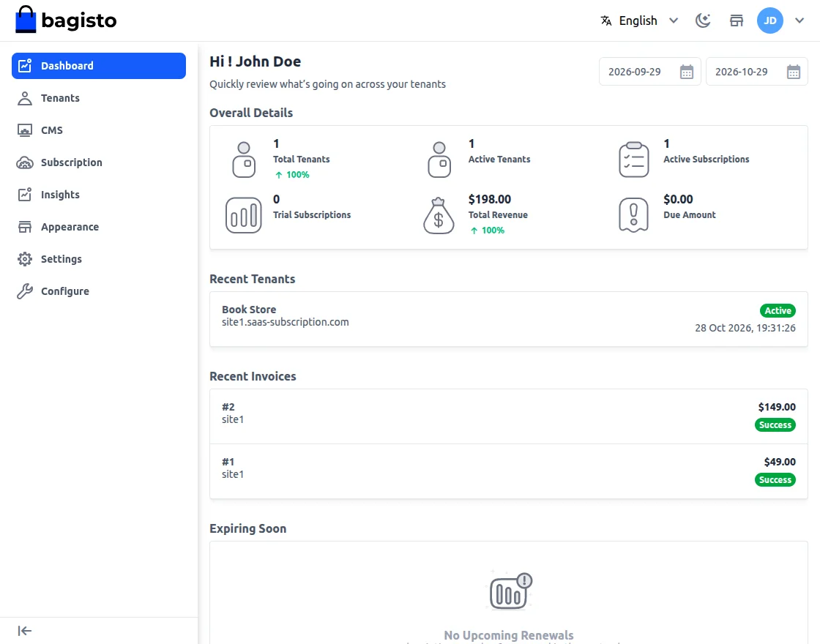Screen dimensions: 820x644
Task: Click the Expiring Soon heading
Action: (x=248, y=528)
